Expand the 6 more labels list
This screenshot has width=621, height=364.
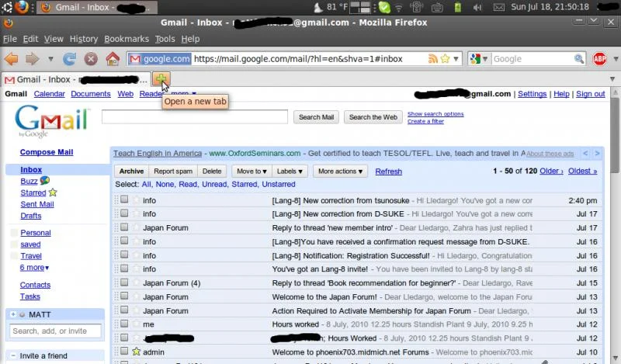[x=34, y=267]
